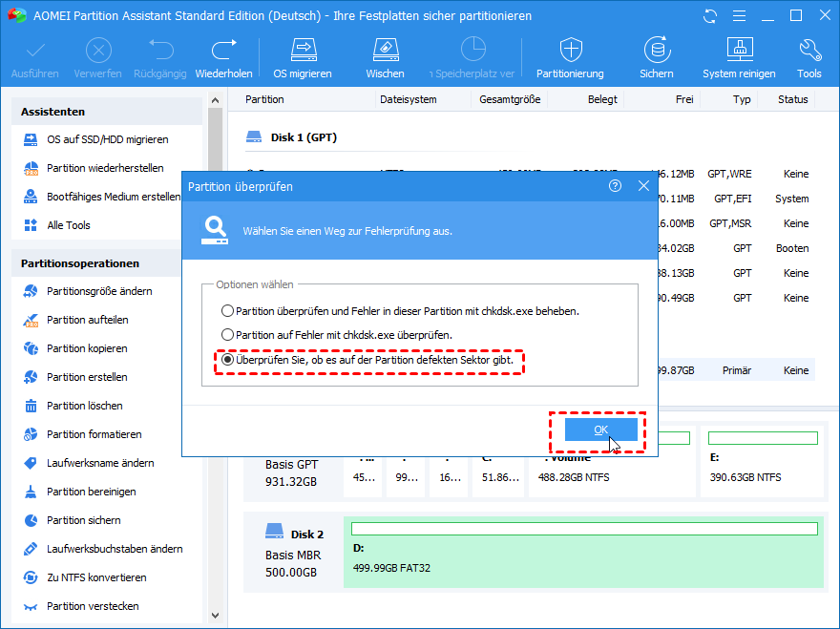Viewport: 840px width, 629px height.
Task: Open Bootfähiges Medium erstellen wizard
Action: 102,197
